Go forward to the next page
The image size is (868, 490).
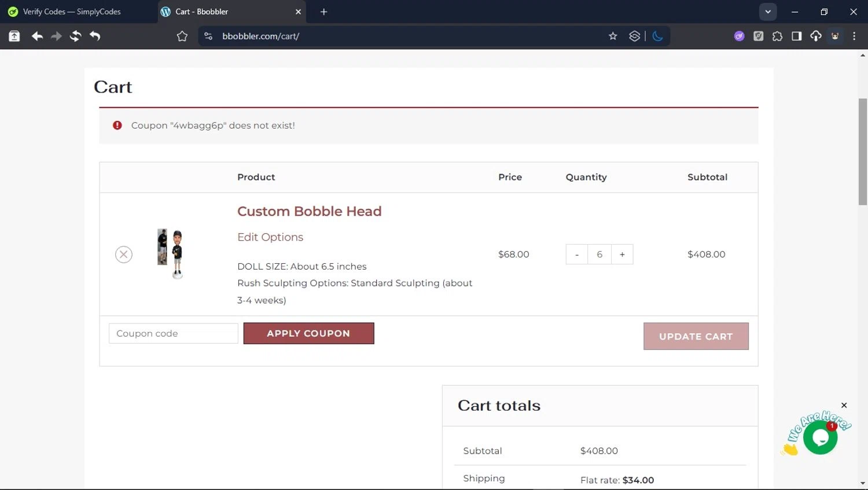(x=56, y=36)
